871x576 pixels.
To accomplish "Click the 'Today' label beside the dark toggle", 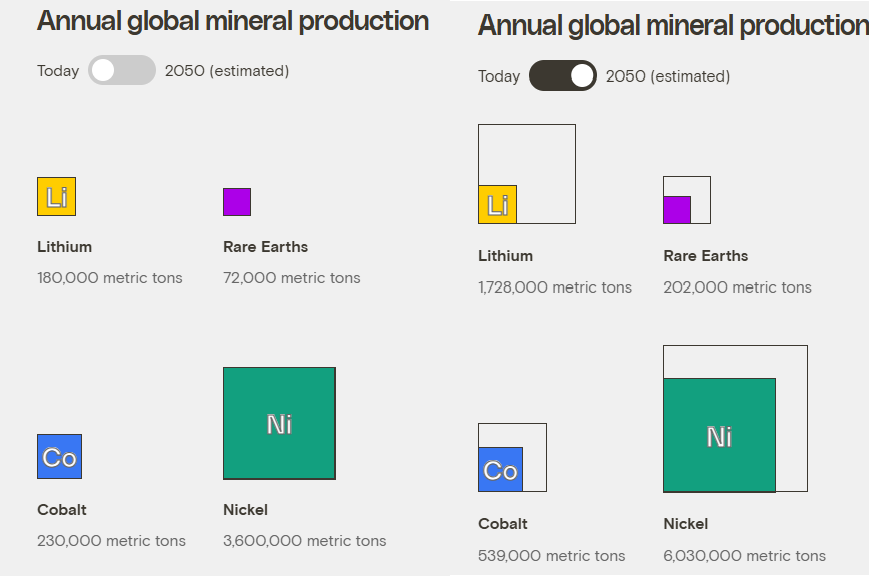I will point(499,76).
